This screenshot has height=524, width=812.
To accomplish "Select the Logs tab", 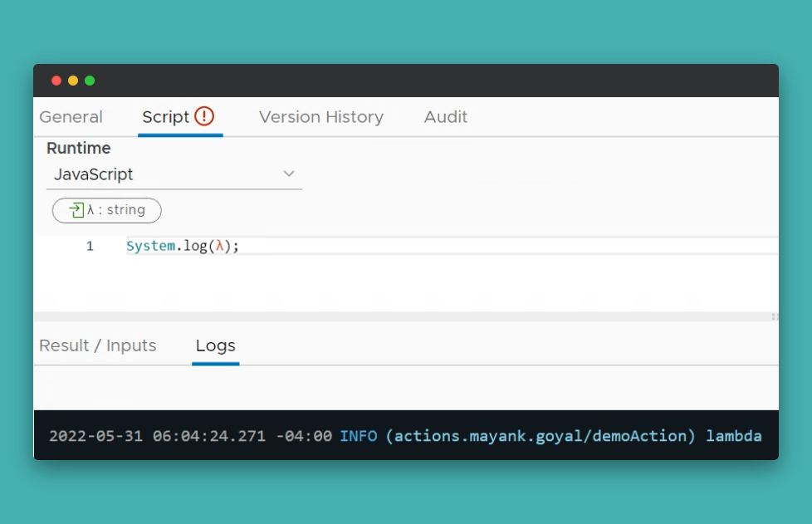I will click(215, 345).
